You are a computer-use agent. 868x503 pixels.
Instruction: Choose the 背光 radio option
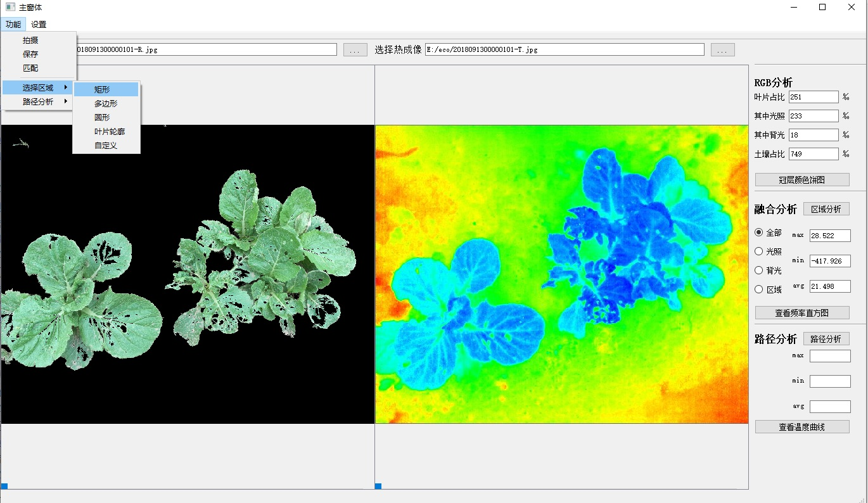pos(759,271)
